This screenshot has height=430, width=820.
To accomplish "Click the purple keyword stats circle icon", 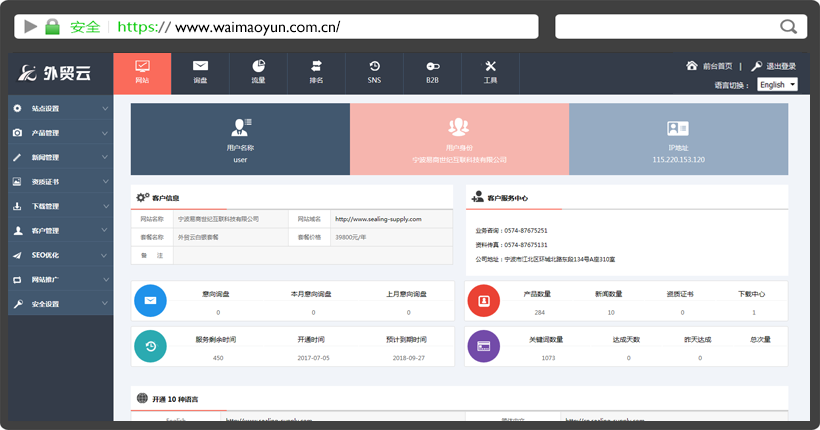I will click(483, 346).
